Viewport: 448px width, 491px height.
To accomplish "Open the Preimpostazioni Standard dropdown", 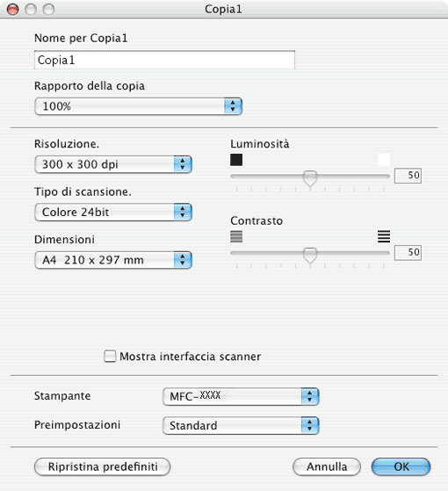I will click(x=241, y=425).
